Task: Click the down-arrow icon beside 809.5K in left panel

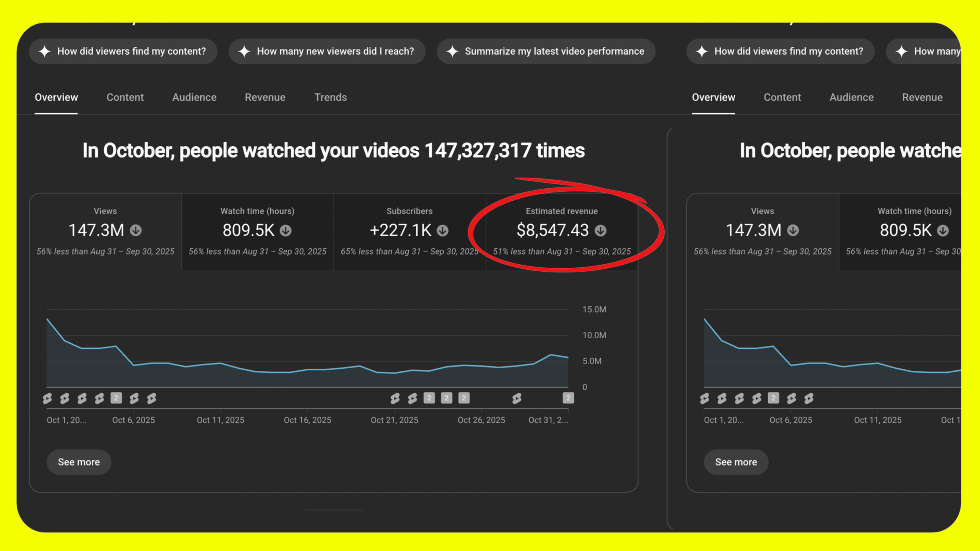Action: point(286,230)
